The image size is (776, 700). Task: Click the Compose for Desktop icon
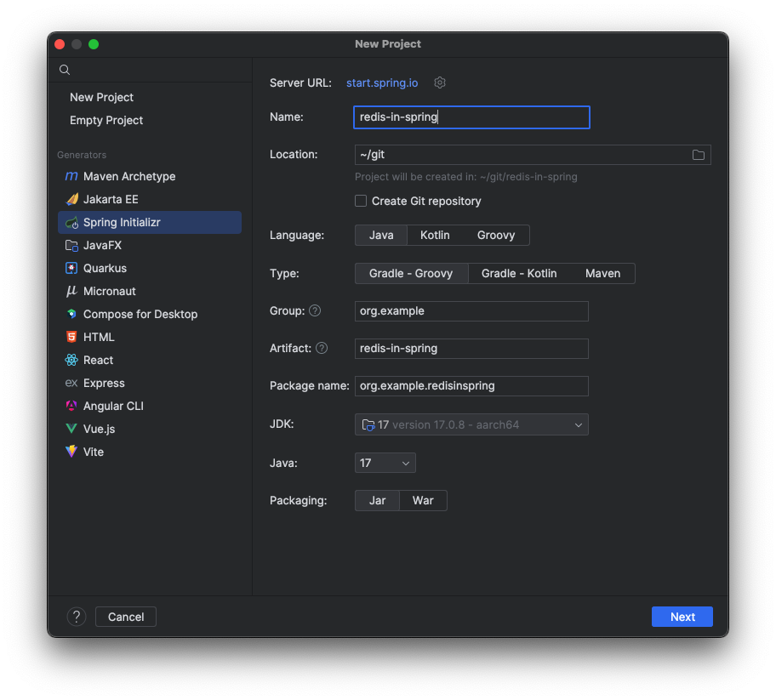[71, 314]
